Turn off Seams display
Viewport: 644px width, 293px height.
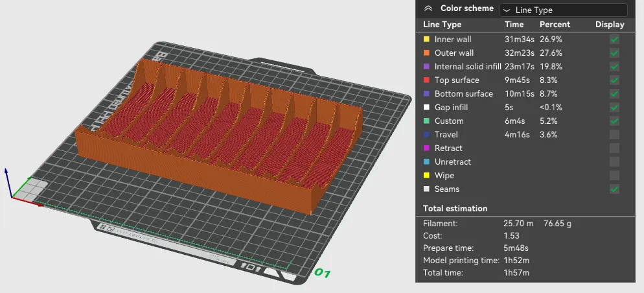point(614,189)
